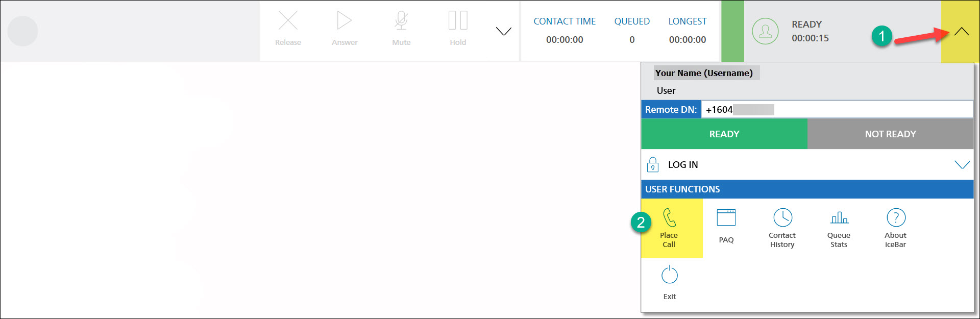
Task: Click the Your Name (Username) label
Action: (x=704, y=73)
